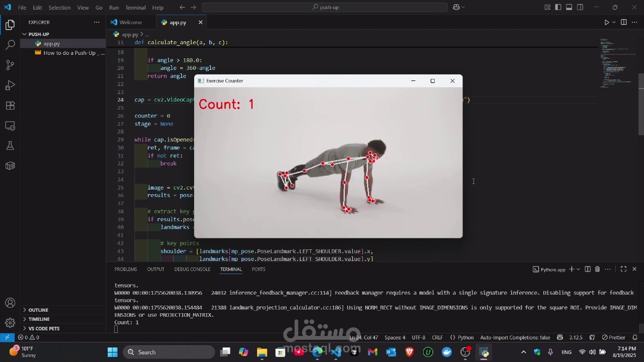Switch to the Welcome tab

[x=131, y=22]
